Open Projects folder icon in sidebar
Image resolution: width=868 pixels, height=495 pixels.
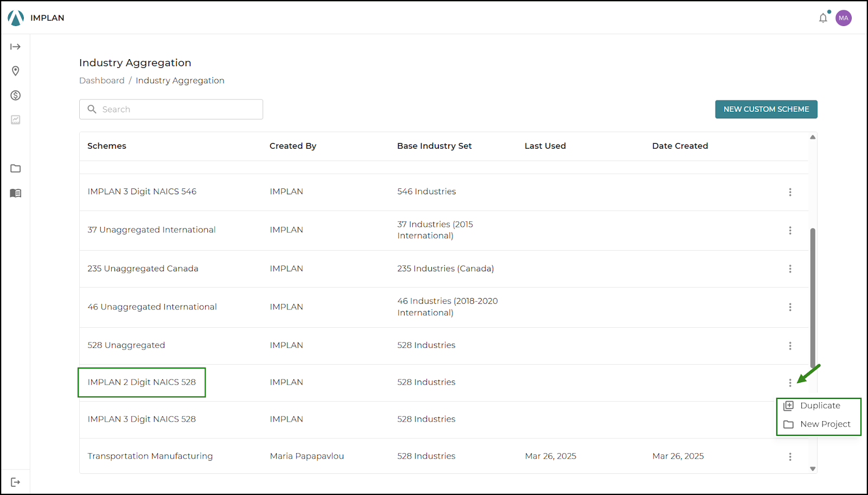16,169
